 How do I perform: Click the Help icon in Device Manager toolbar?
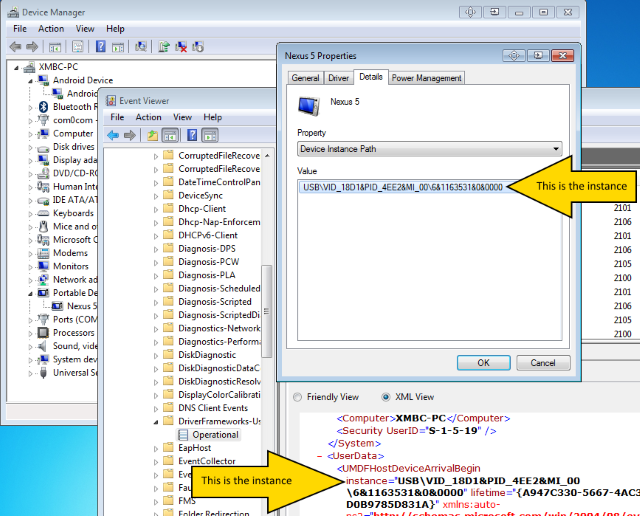pos(100,47)
